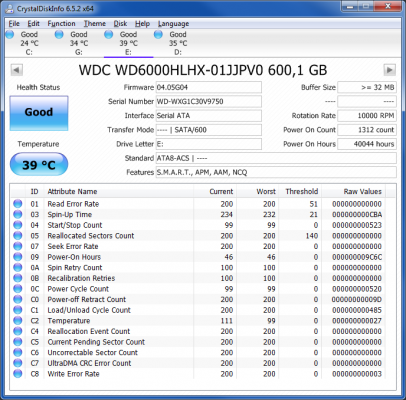Screen dimensions: 406x400
Task: Click the Rotation Rate 10000 RPM field
Action: (x=367, y=116)
